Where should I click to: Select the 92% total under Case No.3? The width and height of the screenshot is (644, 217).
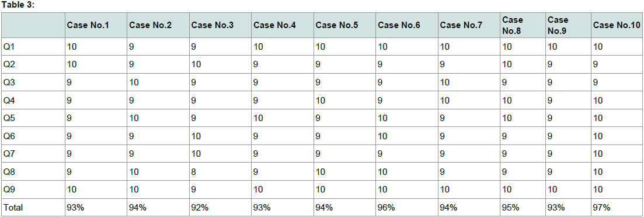pyautogui.click(x=200, y=208)
